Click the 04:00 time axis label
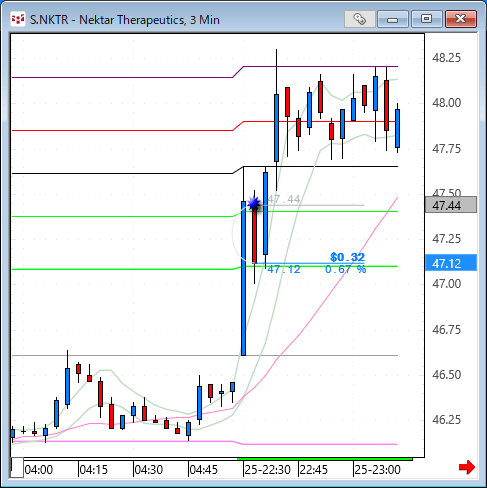The width and height of the screenshot is (487, 488). [x=39, y=470]
